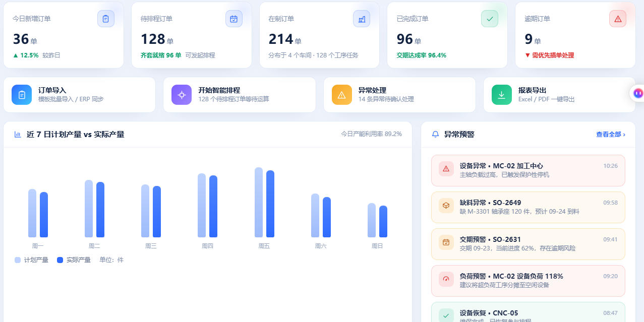Click the 周三 planned output bar
The image size is (644, 322).
pos(145,211)
